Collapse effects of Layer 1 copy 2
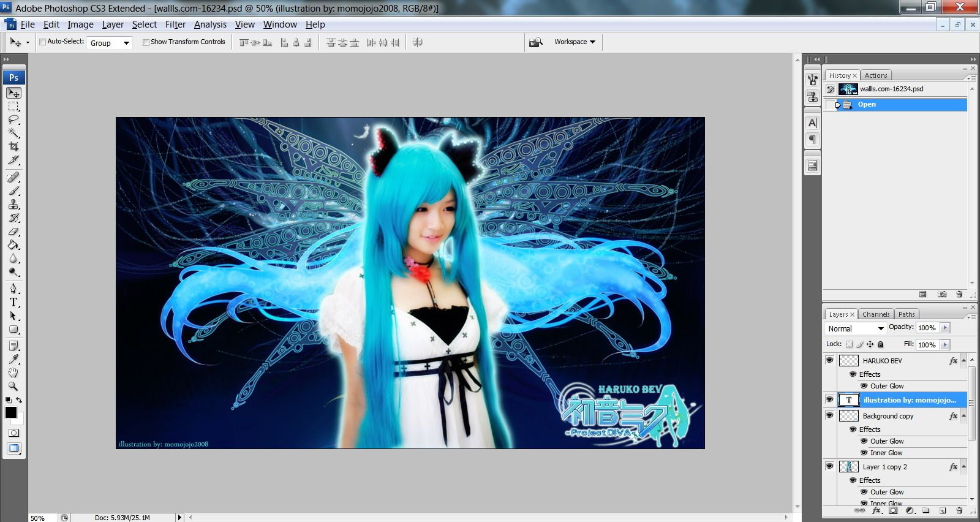Viewport: 980px width, 522px height. coord(963,466)
